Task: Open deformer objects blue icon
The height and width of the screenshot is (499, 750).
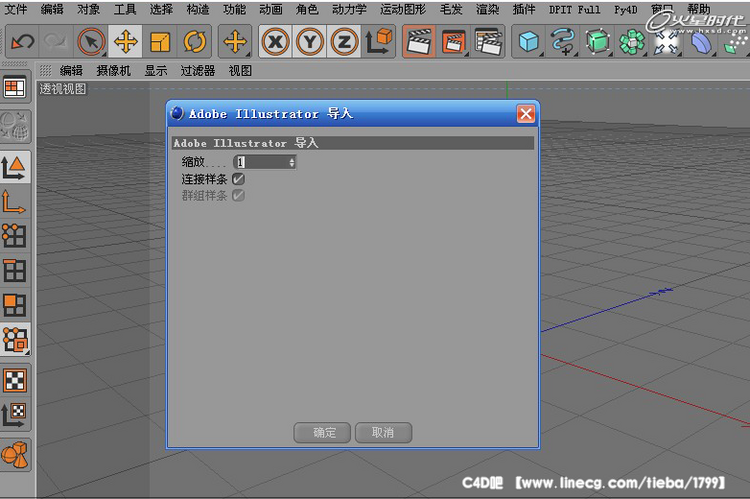Action: [x=701, y=42]
